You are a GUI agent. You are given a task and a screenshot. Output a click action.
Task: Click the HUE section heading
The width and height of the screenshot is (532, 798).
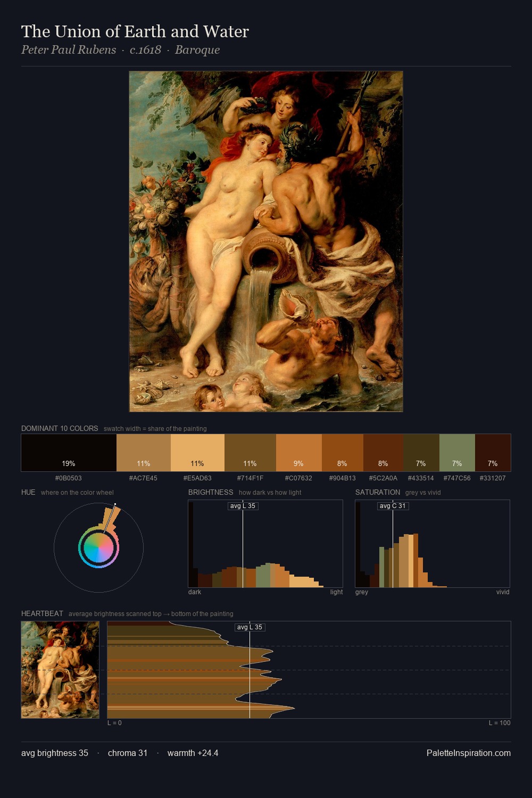pos(28,492)
